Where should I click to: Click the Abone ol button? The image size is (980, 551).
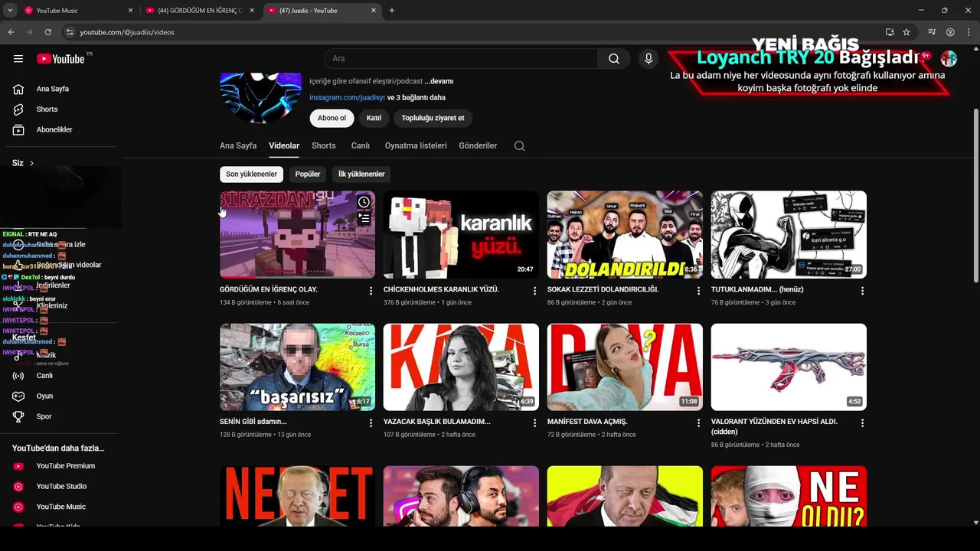click(332, 119)
